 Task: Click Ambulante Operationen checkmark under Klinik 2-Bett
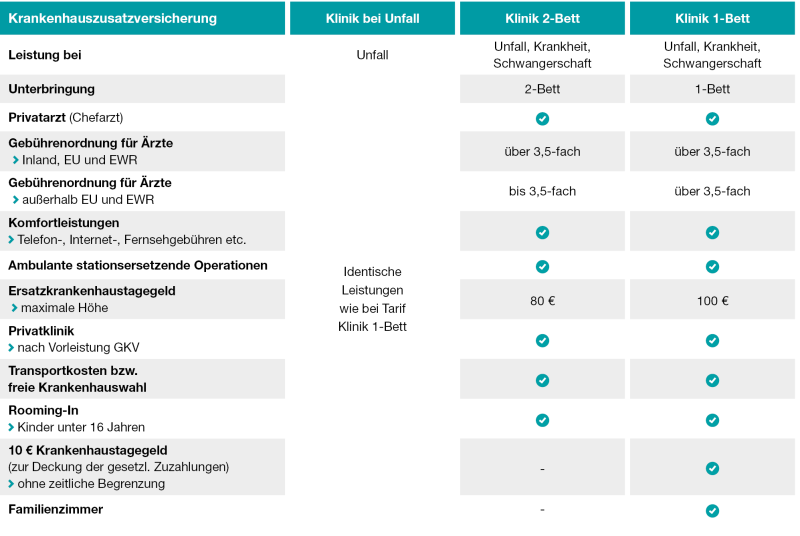542,267
